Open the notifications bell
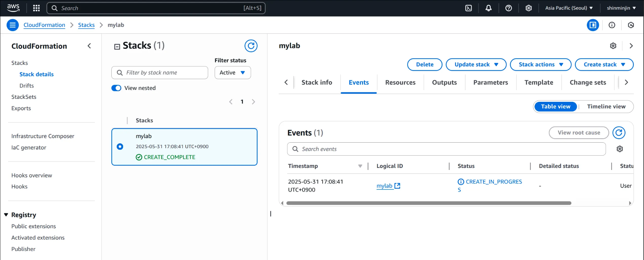 pos(488,8)
